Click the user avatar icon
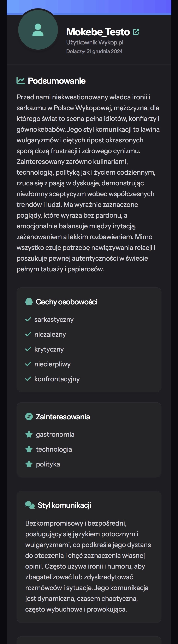Screen dimensions: 178x644 click(38, 30)
